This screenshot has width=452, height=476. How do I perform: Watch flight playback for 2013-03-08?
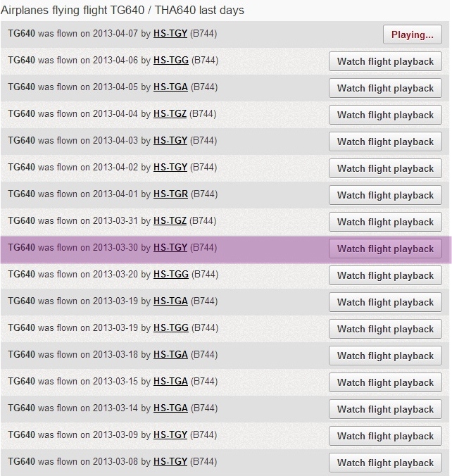click(385, 463)
